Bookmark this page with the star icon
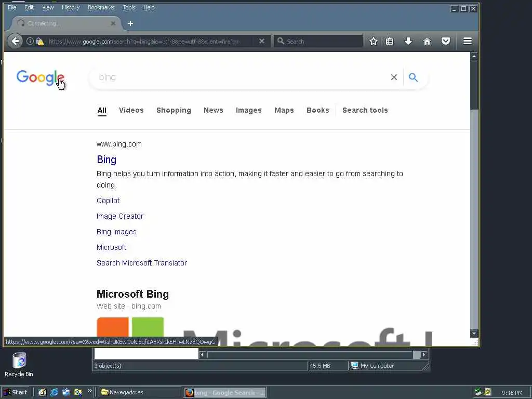The height and width of the screenshot is (399, 532). click(373, 41)
